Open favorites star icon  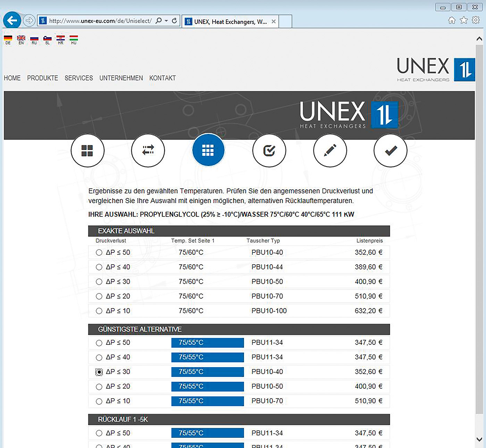(464, 20)
